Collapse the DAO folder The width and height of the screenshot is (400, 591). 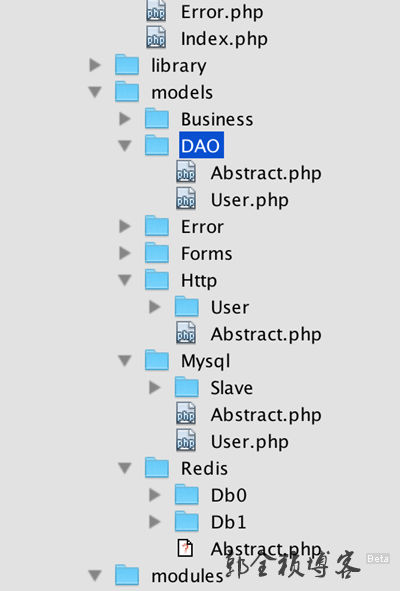pyautogui.click(x=125, y=146)
